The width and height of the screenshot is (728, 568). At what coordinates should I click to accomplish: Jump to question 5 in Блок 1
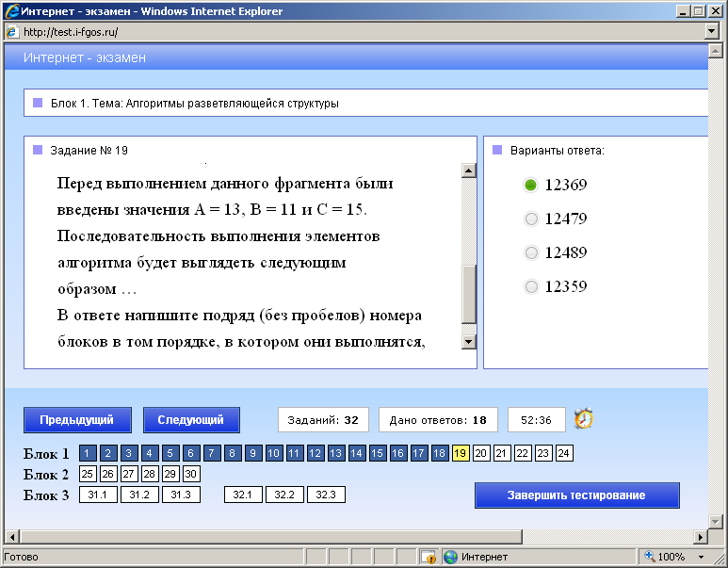(x=170, y=453)
